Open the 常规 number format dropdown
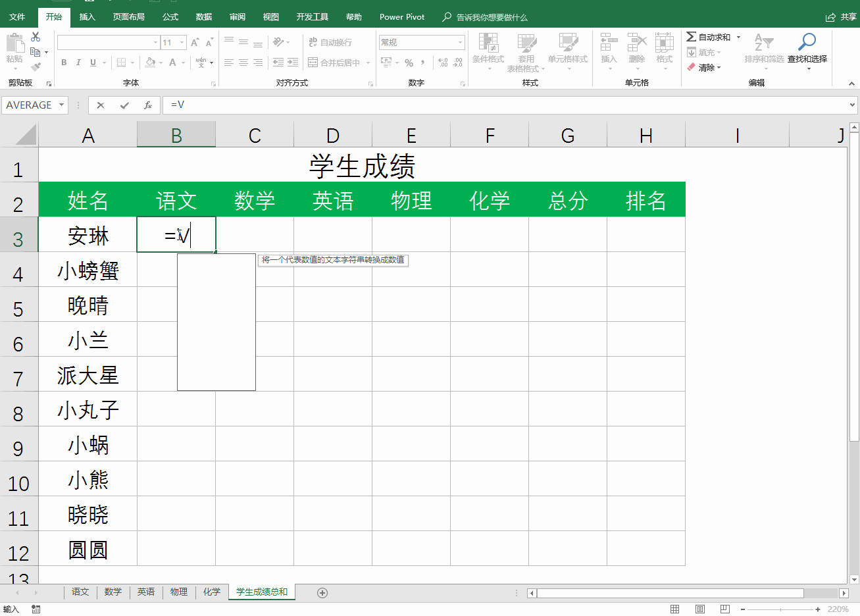The height and width of the screenshot is (616, 860). pyautogui.click(x=461, y=42)
